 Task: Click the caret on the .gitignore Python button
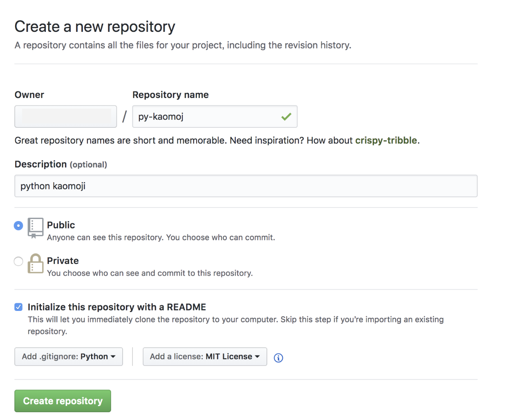113,356
